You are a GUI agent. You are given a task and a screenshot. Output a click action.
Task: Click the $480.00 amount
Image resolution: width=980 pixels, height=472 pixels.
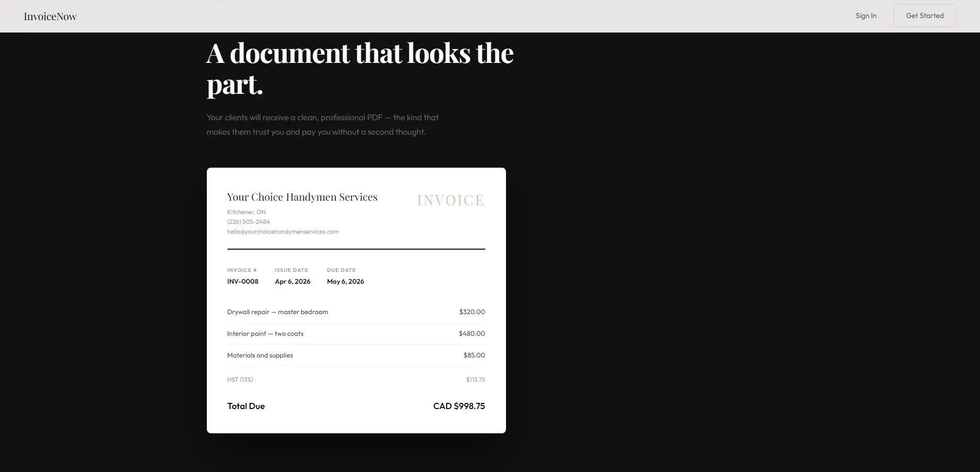pyautogui.click(x=472, y=334)
